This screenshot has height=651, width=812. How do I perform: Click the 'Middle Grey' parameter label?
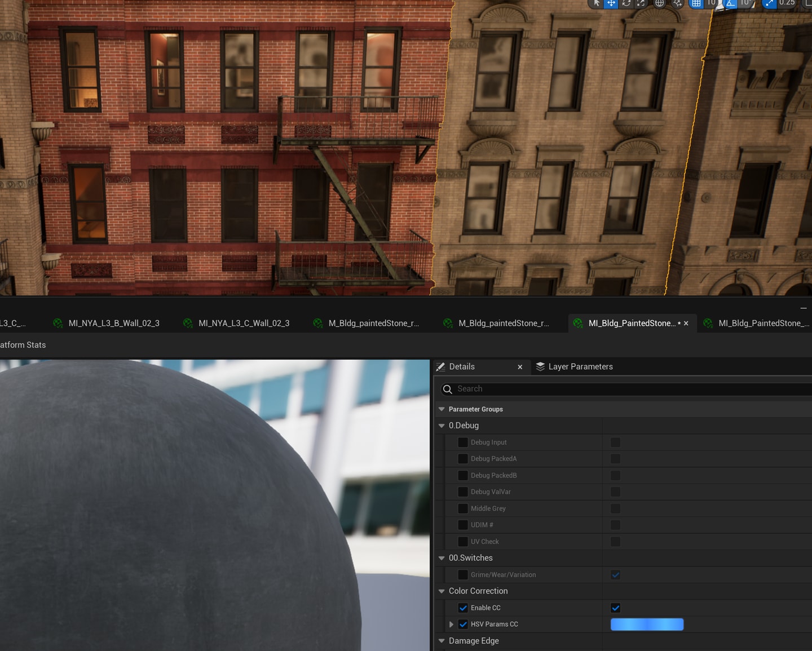pos(488,508)
